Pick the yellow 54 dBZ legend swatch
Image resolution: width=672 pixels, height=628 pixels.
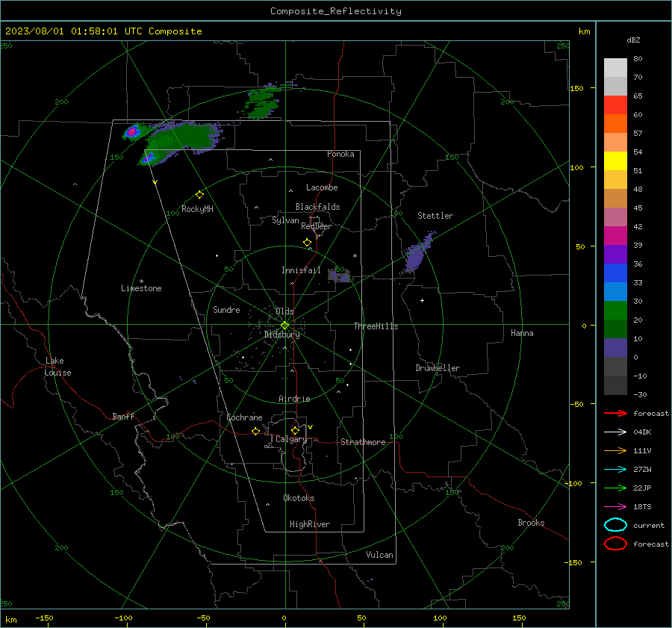615,161
